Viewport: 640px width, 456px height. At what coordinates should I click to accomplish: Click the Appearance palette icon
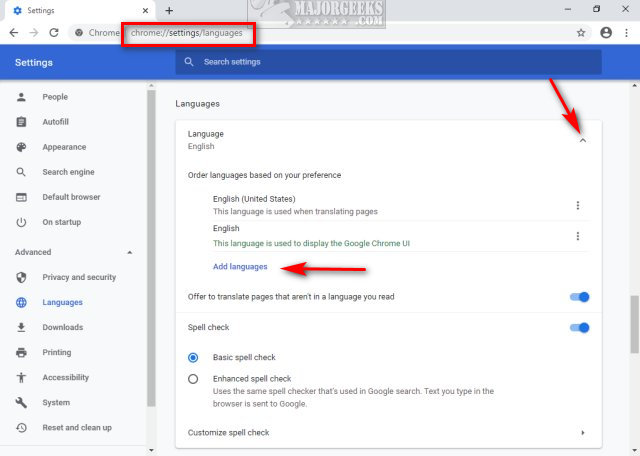click(21, 147)
